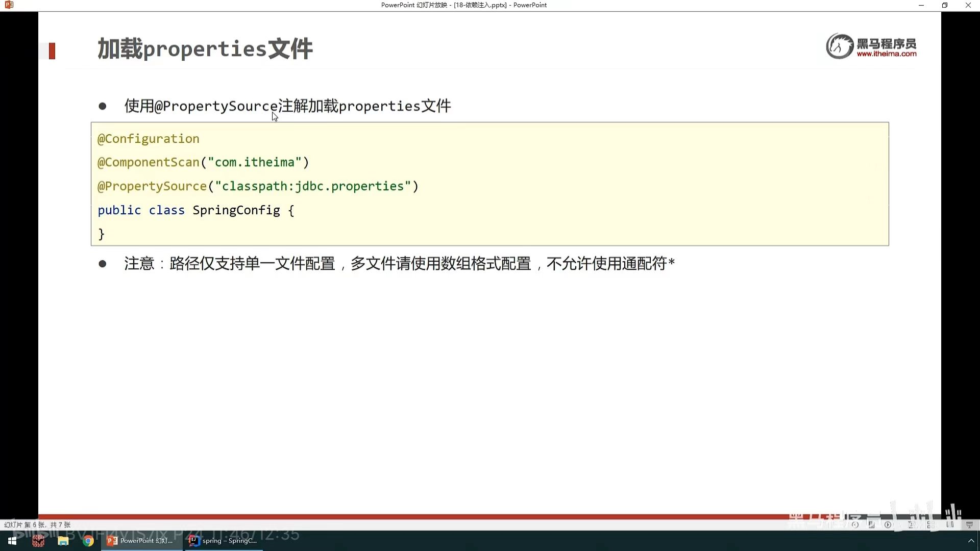Switch to the spring IntelliJ IDEA window
The image size is (980, 551).
pos(223,541)
